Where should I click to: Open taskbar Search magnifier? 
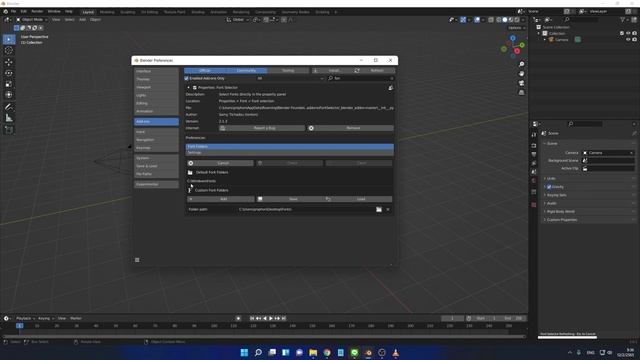(x=258, y=353)
